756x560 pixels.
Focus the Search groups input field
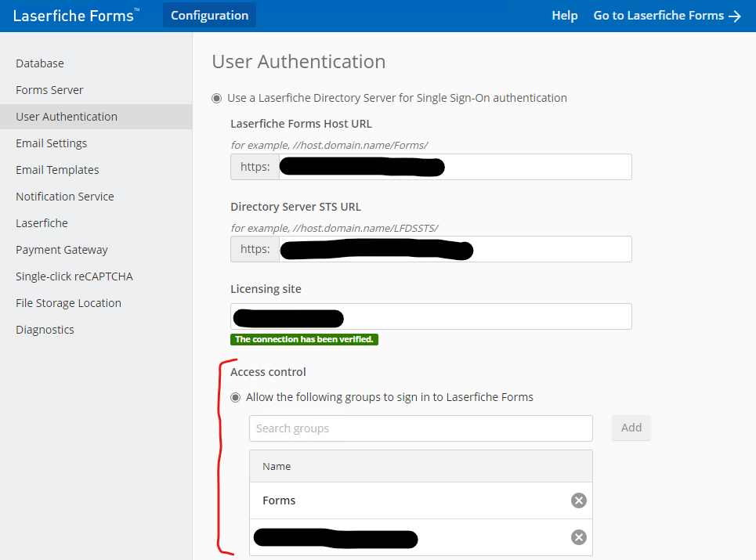click(x=421, y=428)
